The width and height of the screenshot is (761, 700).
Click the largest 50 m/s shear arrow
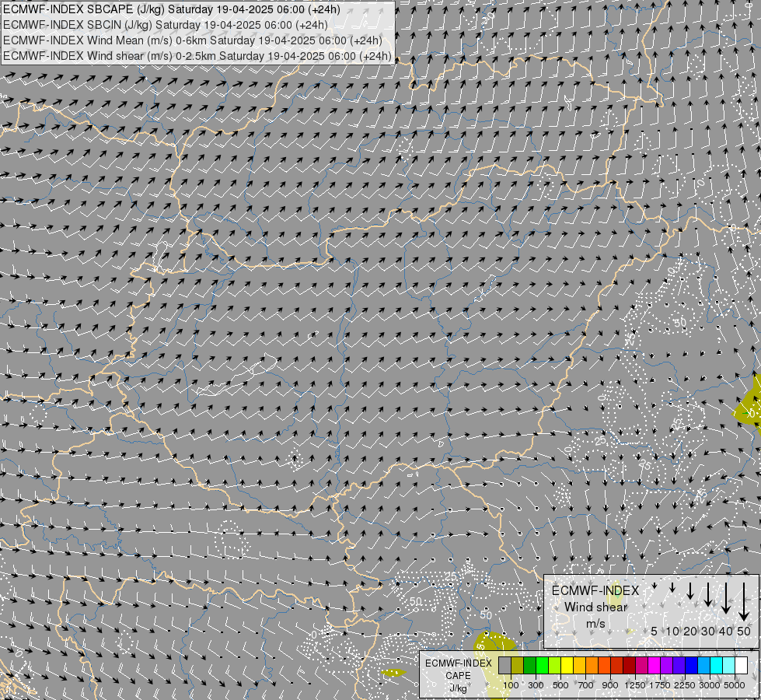(x=744, y=601)
